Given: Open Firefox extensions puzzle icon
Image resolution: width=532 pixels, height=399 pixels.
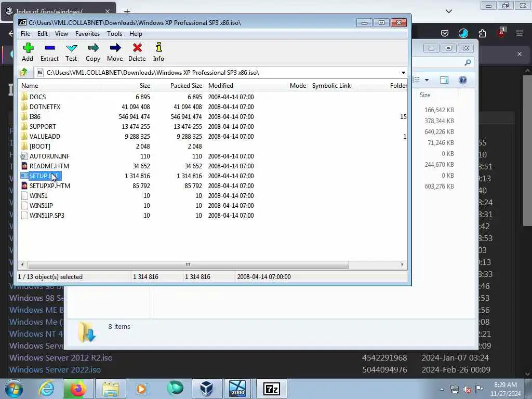Looking at the screenshot, I should coord(482,33).
